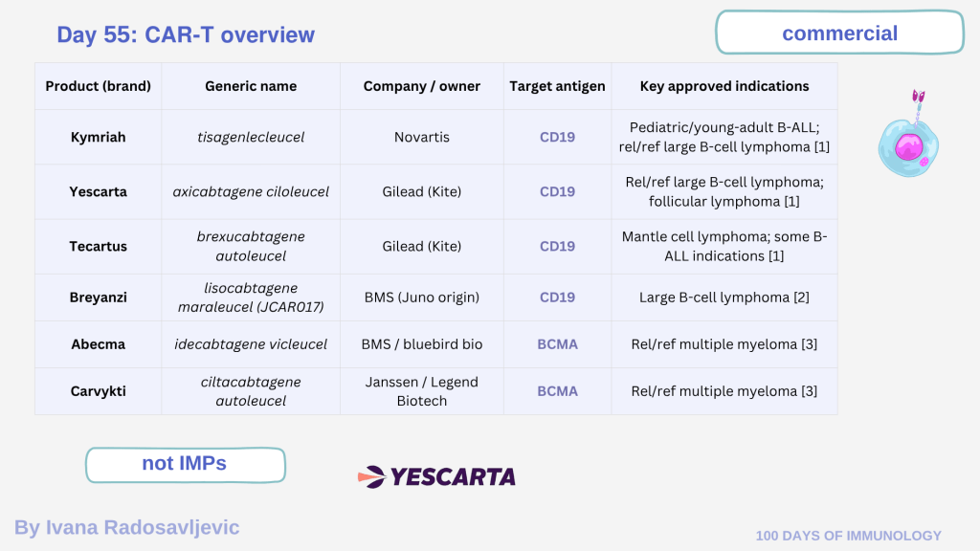Select the "not IMPs" label box

185,464
